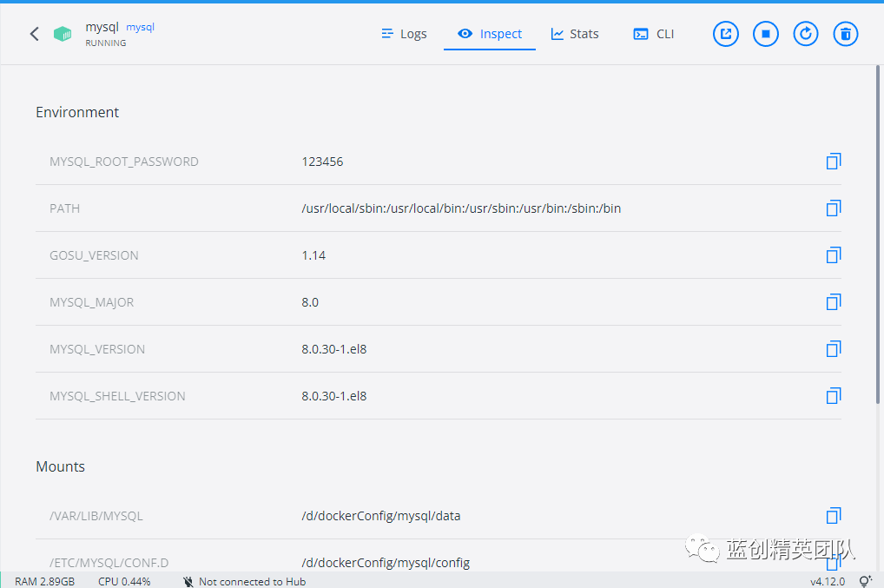Click the /ETC/MYSQL/CONF.D mount label
This screenshot has height=588, width=884.
109,563
